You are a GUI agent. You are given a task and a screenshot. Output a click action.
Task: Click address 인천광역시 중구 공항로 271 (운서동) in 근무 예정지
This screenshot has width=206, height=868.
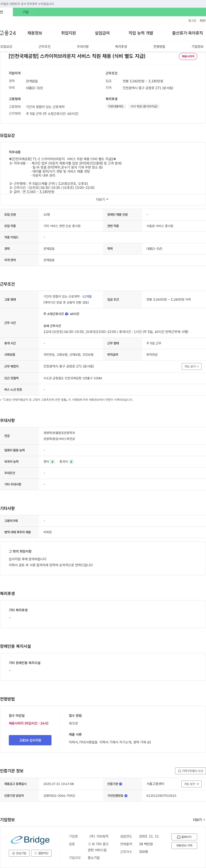coord(69,366)
